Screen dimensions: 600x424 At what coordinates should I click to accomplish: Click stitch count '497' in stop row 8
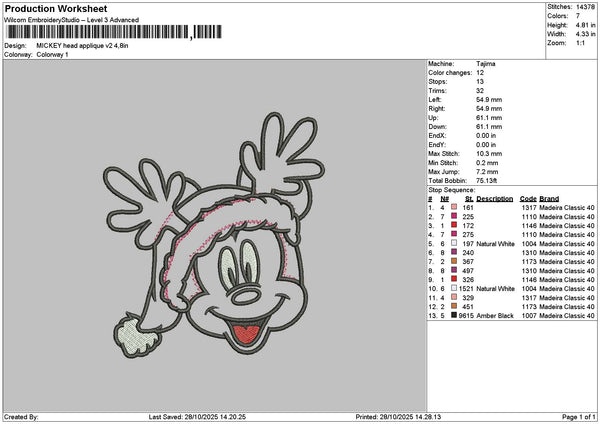[x=468, y=271]
